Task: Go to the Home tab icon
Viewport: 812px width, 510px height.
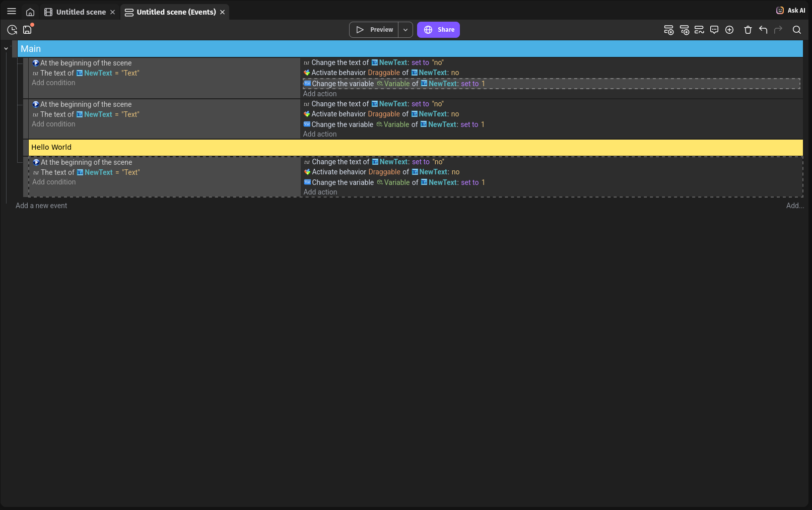Action: pyautogui.click(x=30, y=12)
